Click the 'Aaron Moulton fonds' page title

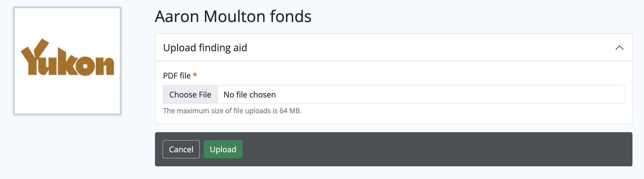pos(233,16)
